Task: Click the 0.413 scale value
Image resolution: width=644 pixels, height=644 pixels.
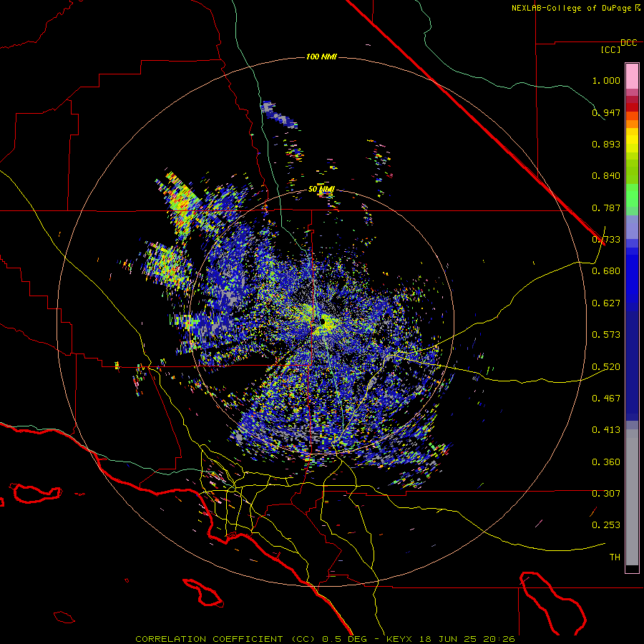Action: pos(606,430)
